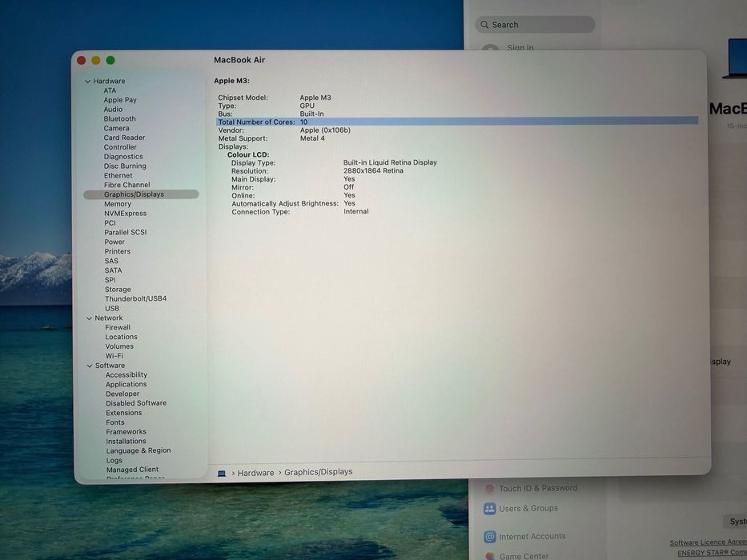Click the Chipset Model value Apple M3

click(315, 98)
